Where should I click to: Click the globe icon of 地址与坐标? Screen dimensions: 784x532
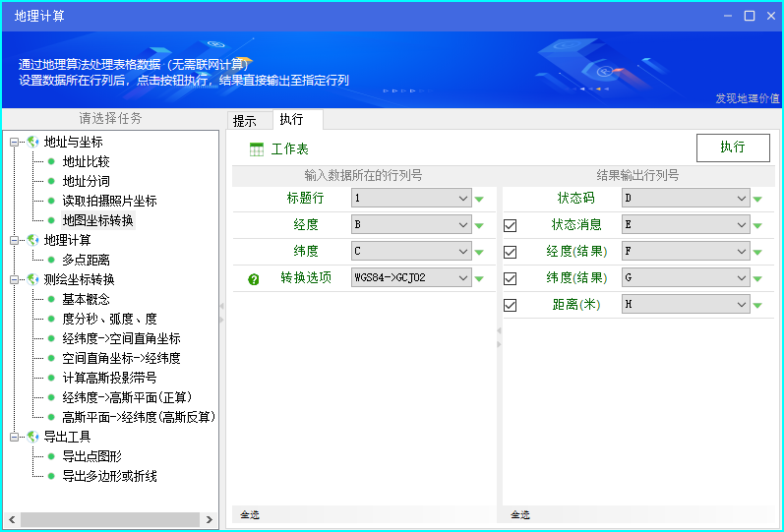tap(33, 142)
